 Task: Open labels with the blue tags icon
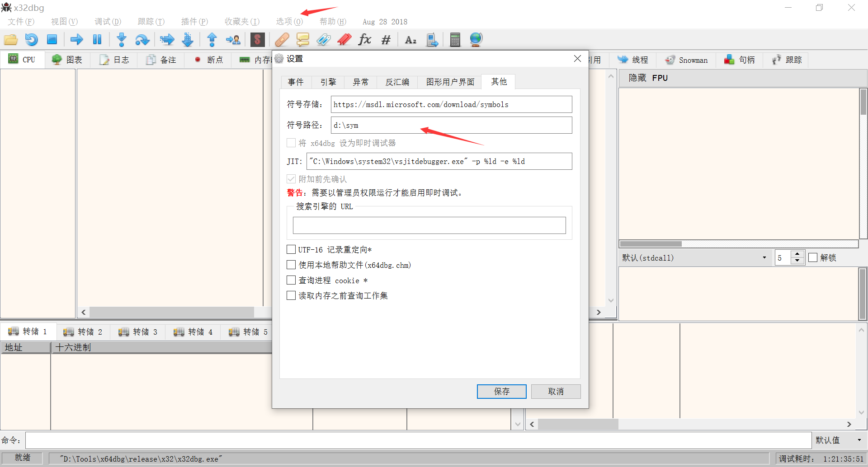[323, 40]
